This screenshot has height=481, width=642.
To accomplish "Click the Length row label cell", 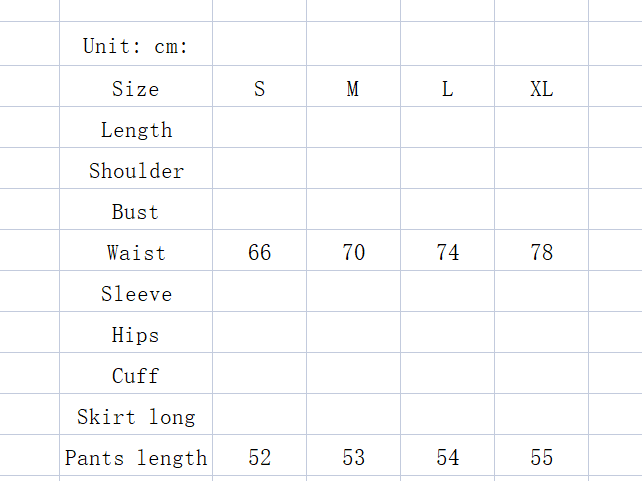I will 136,130.
